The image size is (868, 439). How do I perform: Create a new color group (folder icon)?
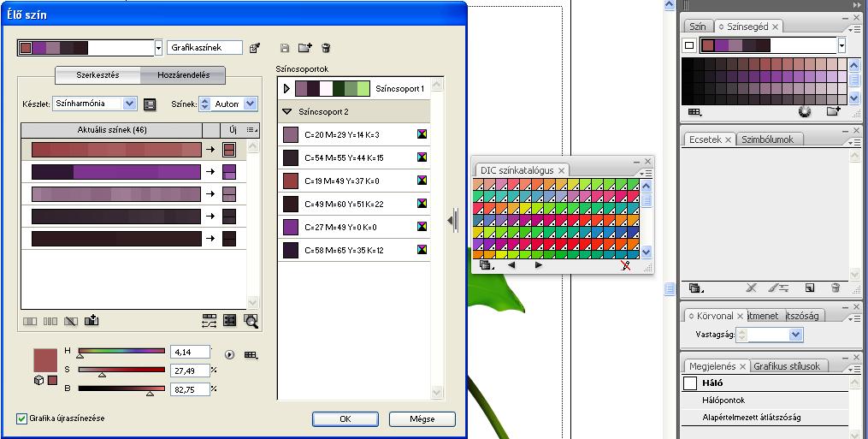(305, 48)
